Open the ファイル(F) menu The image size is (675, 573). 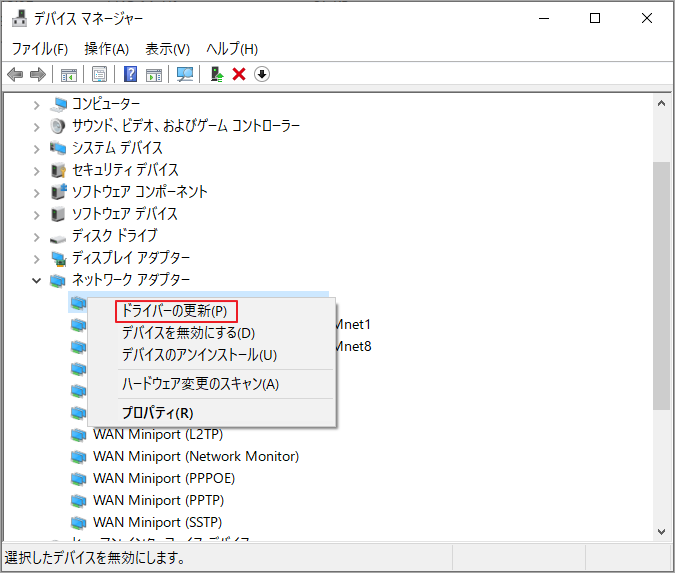click(39, 49)
